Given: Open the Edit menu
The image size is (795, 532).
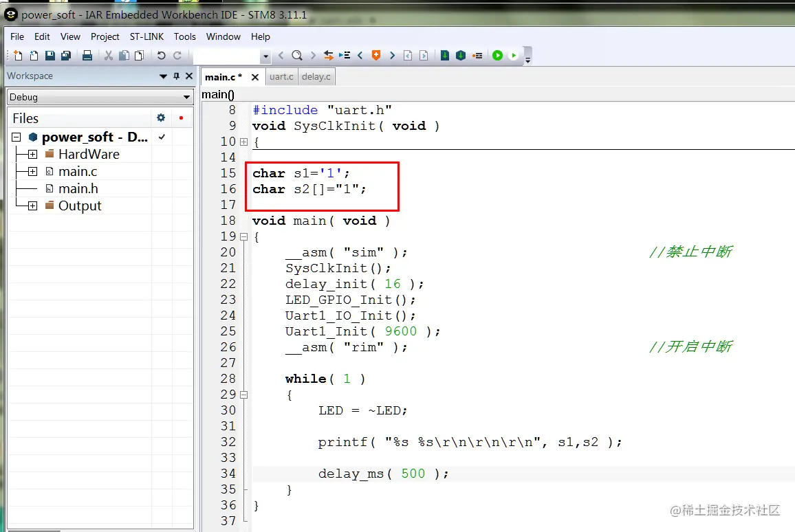Looking at the screenshot, I should pyautogui.click(x=42, y=36).
